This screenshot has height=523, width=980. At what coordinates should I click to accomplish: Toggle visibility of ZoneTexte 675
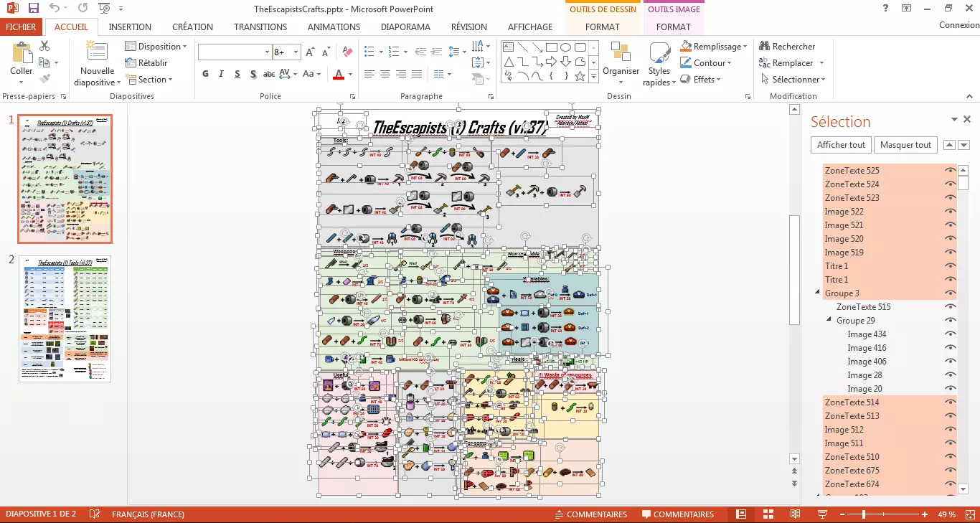pyautogui.click(x=951, y=471)
